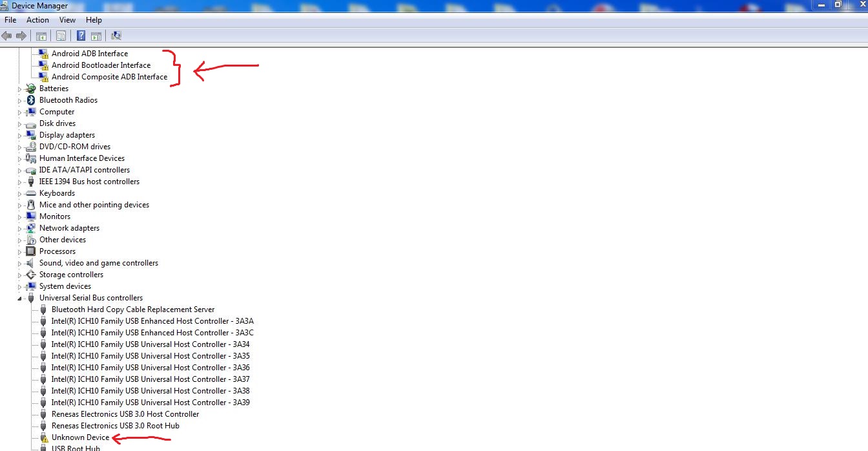Select Intel ICH10 USB Universal Host Controller 3A37
This screenshot has width=868, height=451.
coord(150,379)
